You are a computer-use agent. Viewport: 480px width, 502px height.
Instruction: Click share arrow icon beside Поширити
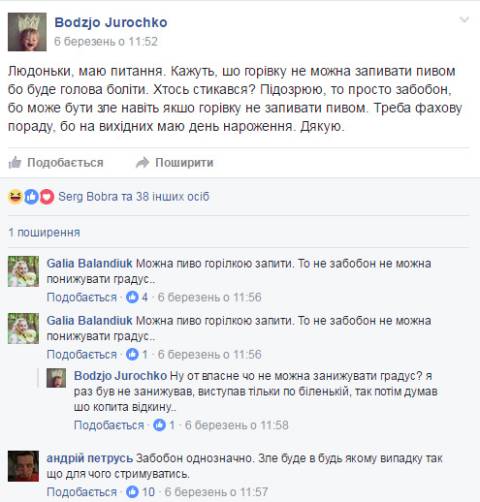142,163
